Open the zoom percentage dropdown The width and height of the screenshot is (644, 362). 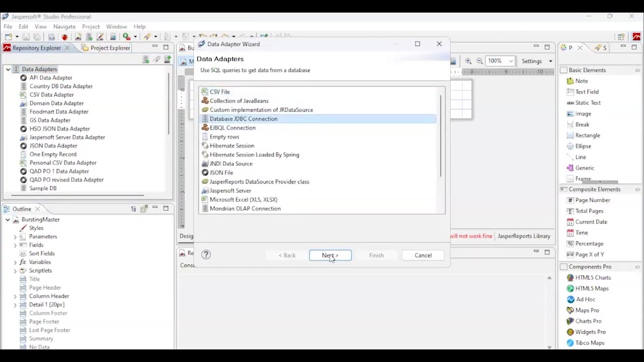point(511,61)
